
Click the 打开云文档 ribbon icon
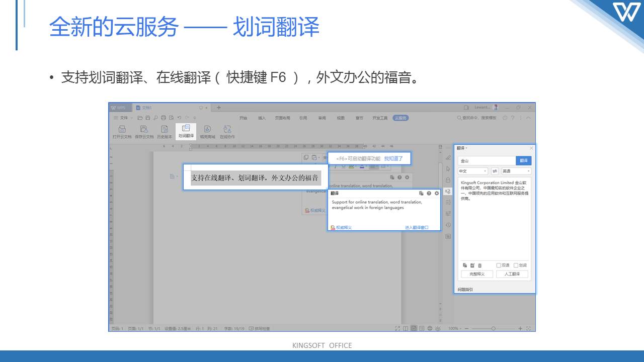(x=122, y=131)
